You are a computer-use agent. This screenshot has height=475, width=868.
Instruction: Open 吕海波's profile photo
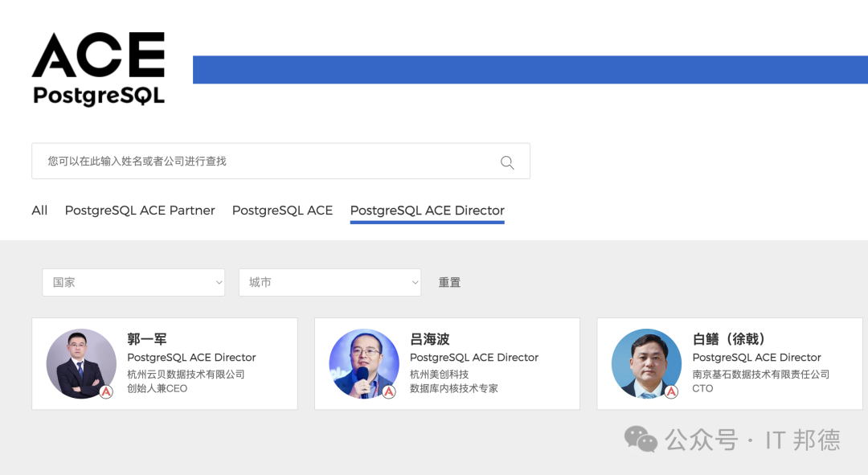364,364
